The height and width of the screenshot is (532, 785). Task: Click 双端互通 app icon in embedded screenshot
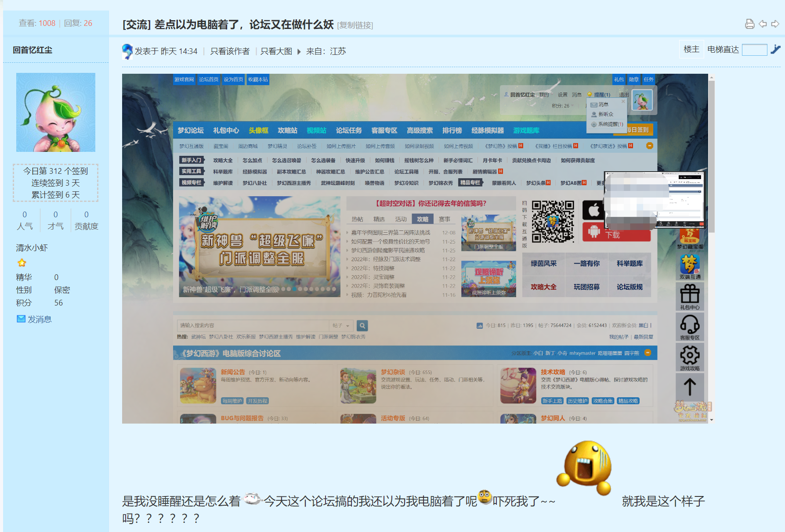coord(690,266)
